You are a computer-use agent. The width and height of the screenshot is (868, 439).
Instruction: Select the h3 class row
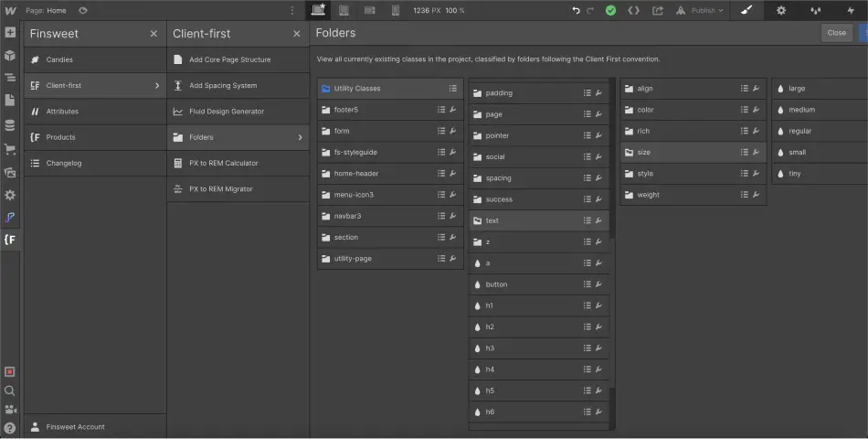tap(539, 348)
